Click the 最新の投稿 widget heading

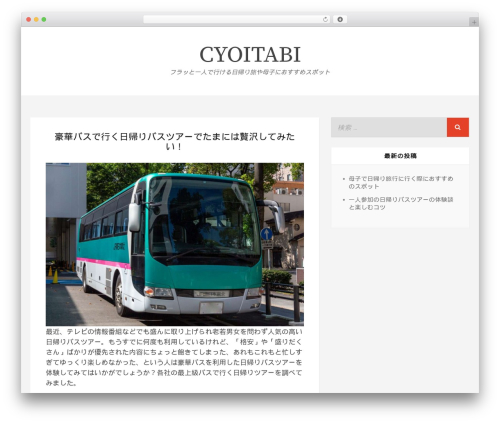400,156
